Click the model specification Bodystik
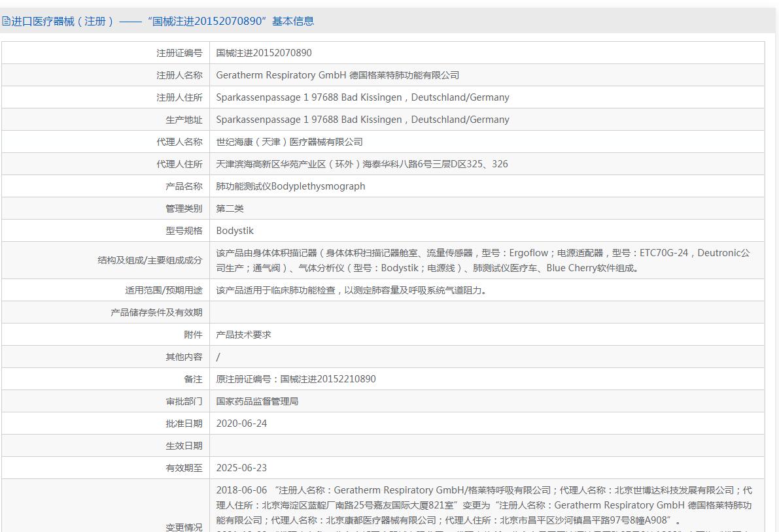This screenshot has width=779, height=532. tap(235, 231)
